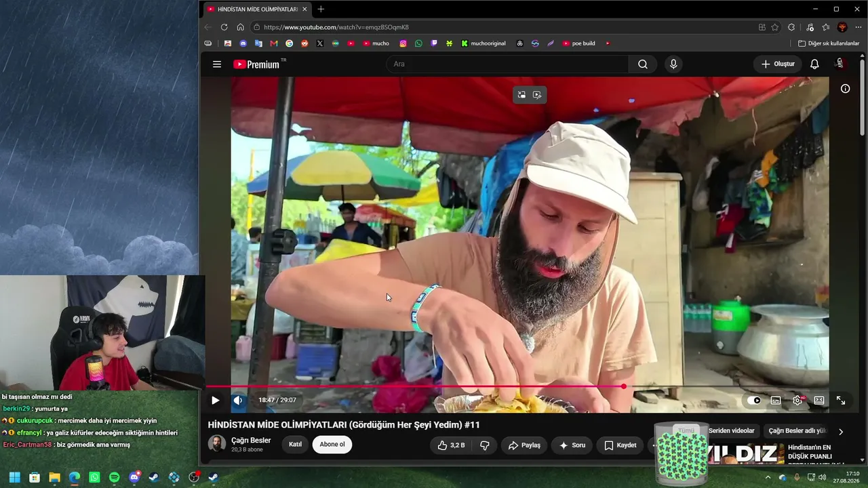Open browser extensions puzzle icon
This screenshot has height=488, width=868.
791,27
